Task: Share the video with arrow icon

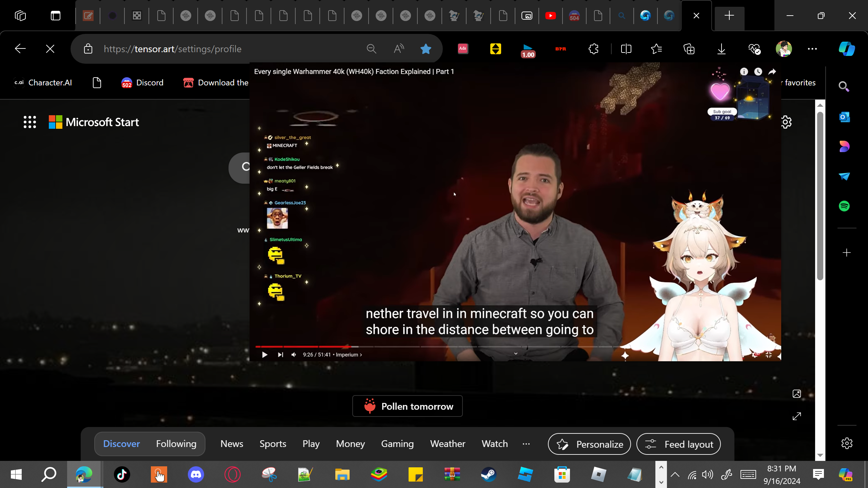Action: point(772,72)
